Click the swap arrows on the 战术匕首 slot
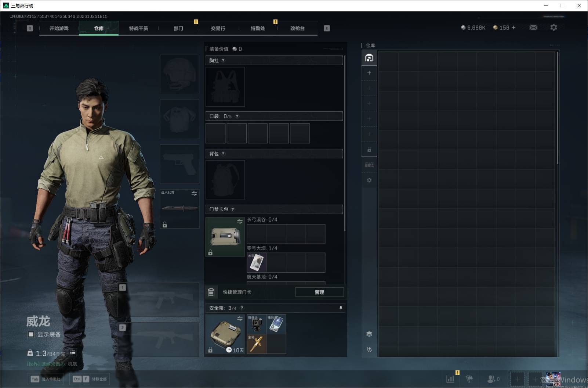This screenshot has height=388, width=588. (194, 193)
